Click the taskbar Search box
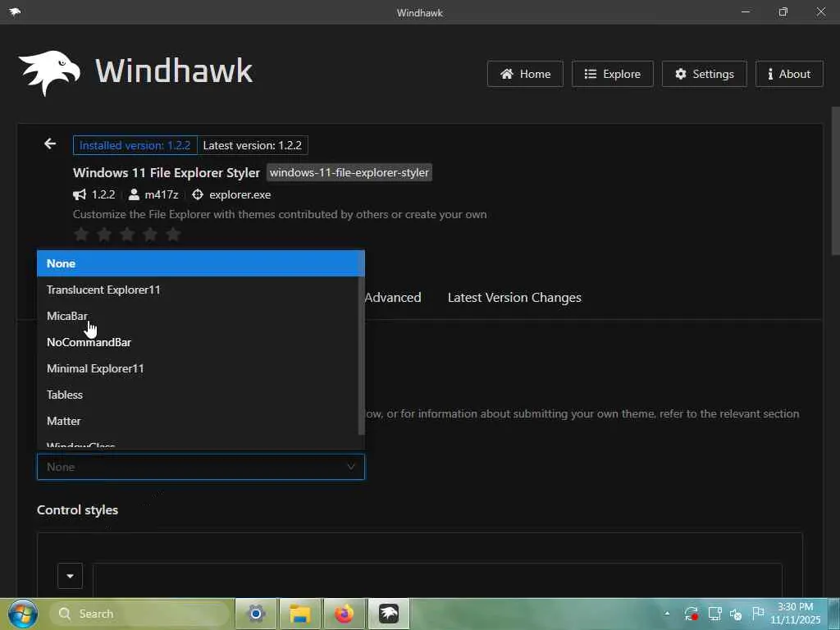This screenshot has height=630, width=840. [140, 614]
